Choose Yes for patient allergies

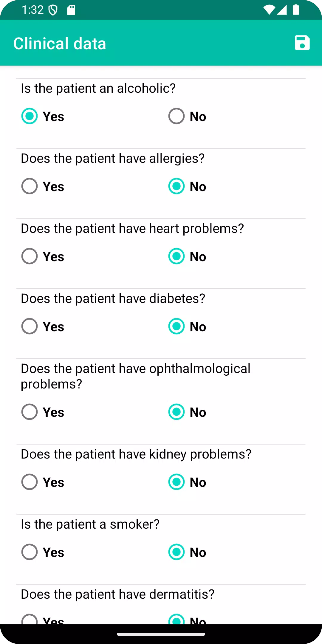coord(43,186)
